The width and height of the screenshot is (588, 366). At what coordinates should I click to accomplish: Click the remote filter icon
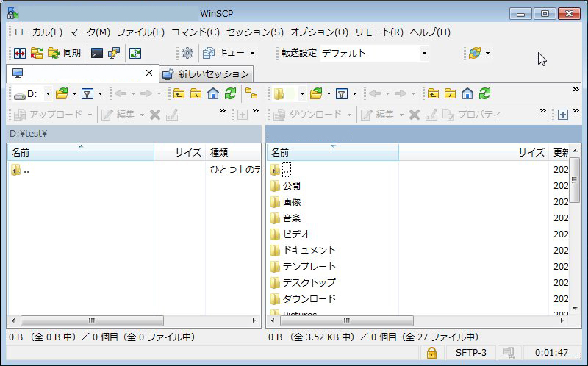342,94
